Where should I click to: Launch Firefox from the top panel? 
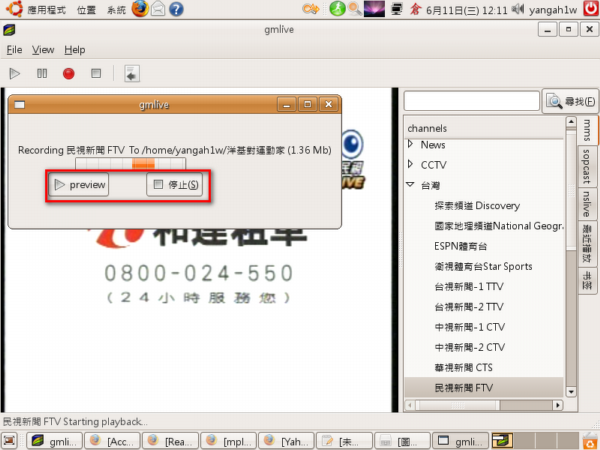point(140,9)
